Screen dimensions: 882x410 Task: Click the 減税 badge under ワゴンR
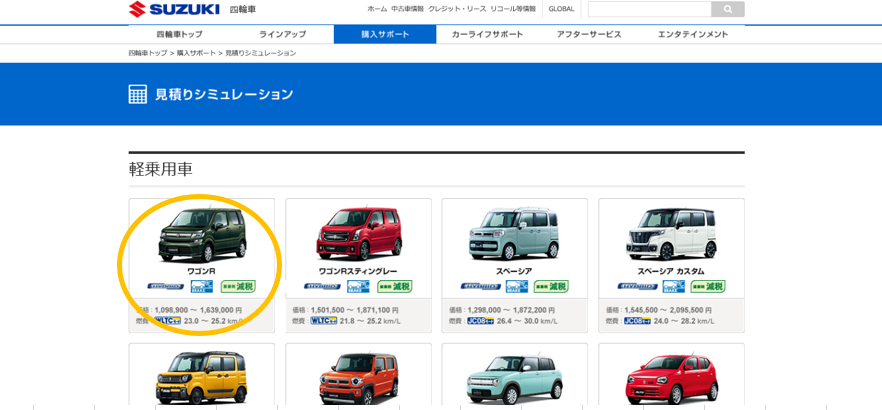point(237,286)
